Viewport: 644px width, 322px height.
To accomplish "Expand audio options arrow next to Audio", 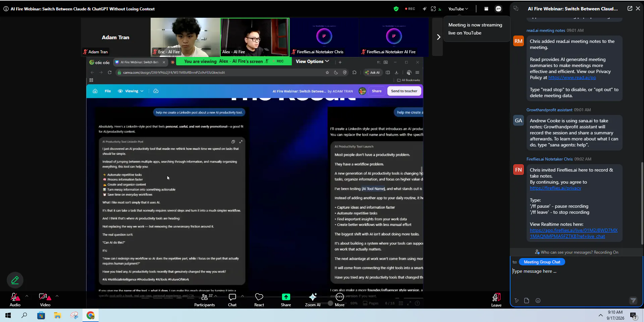I will point(27,296).
